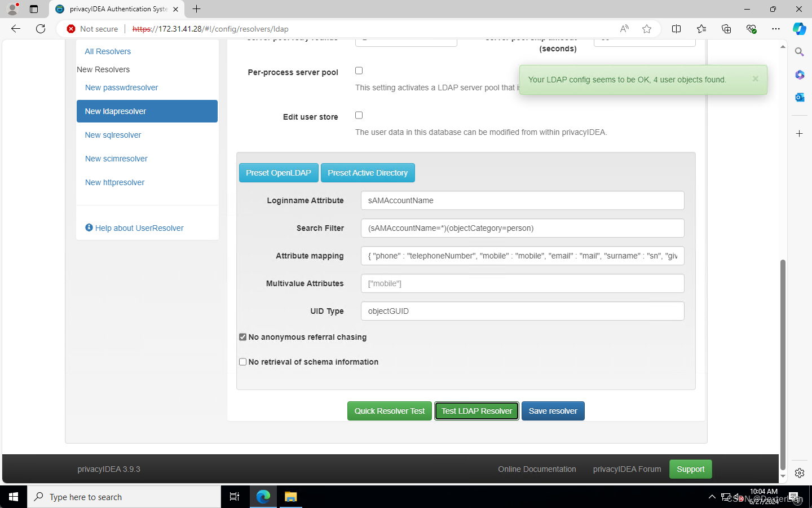Open Task View on the taskbar
Screen dimensions: 812x508
(x=235, y=497)
